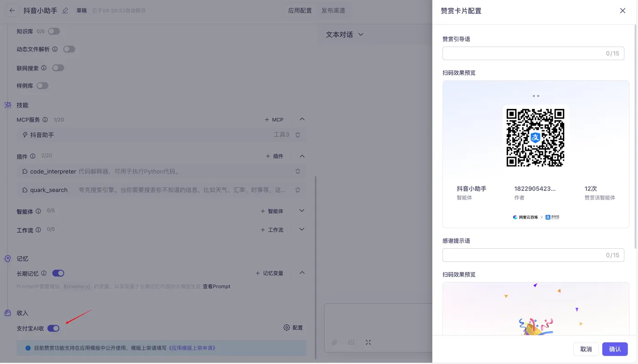Expand the 工作流 section
The width and height of the screenshot is (638, 364).
[x=302, y=230]
